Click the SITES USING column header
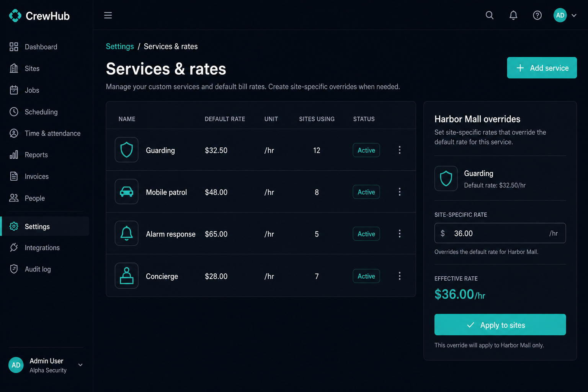Image resolution: width=588 pixels, height=392 pixels. coord(317,119)
